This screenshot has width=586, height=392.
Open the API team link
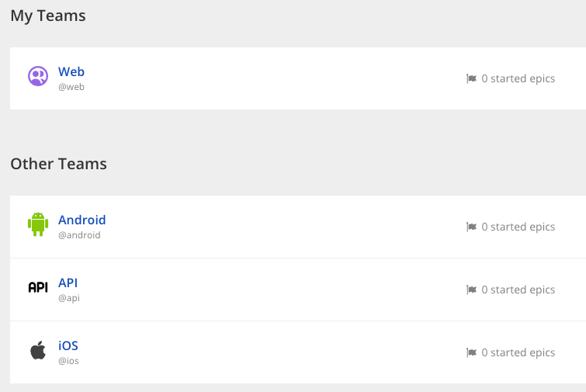point(68,283)
